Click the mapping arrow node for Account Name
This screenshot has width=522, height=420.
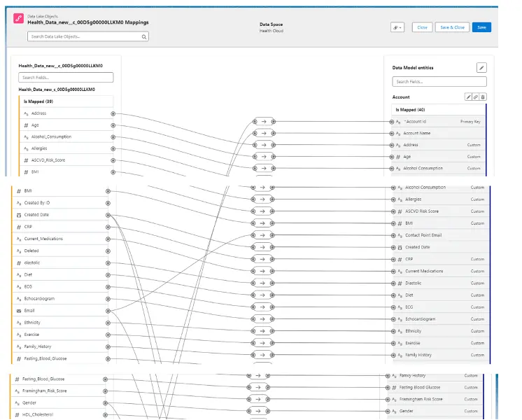point(264,133)
